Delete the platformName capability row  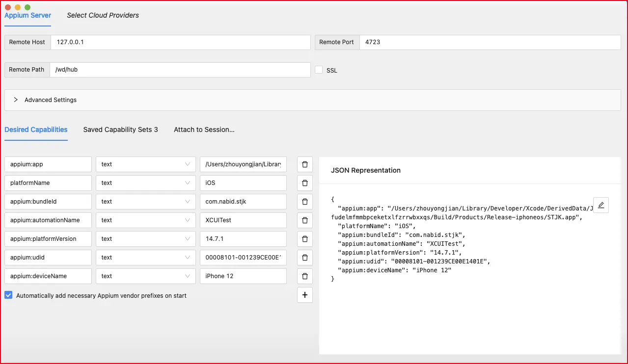(x=304, y=183)
